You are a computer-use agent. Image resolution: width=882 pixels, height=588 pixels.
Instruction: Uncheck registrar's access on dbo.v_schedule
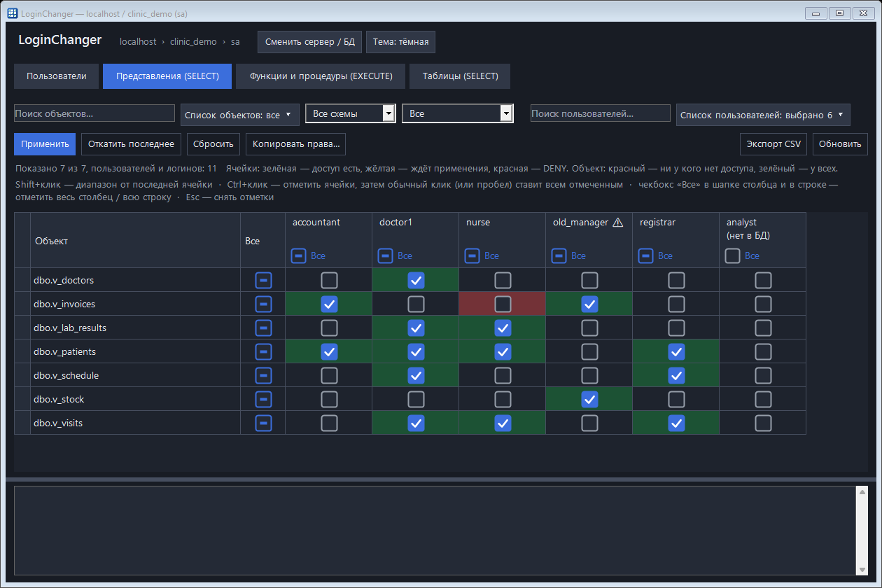(676, 376)
